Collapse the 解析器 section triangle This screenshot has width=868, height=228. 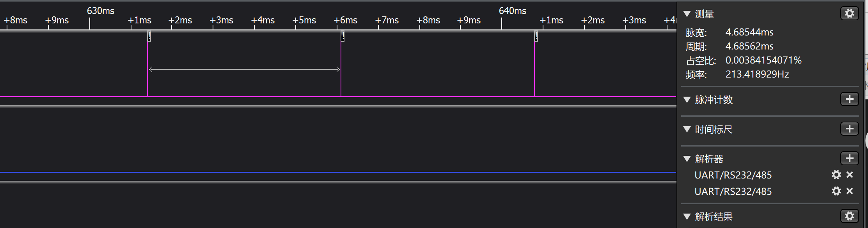(687, 159)
